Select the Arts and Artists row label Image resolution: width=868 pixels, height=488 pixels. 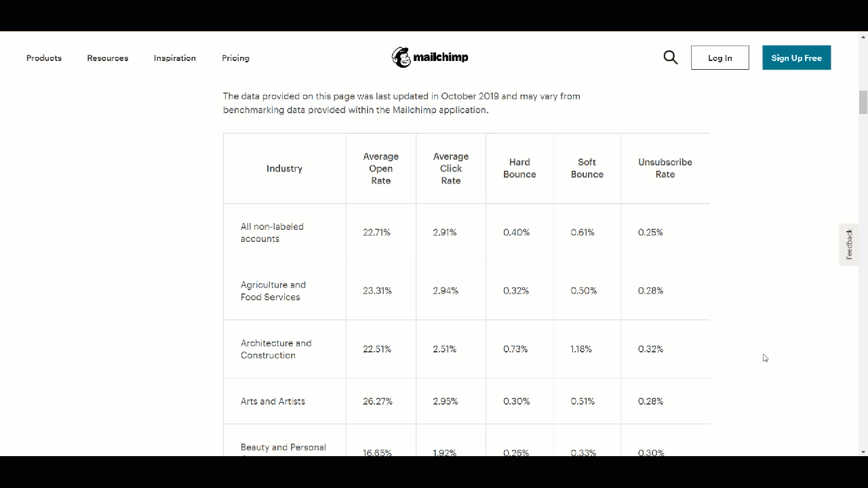tap(273, 401)
